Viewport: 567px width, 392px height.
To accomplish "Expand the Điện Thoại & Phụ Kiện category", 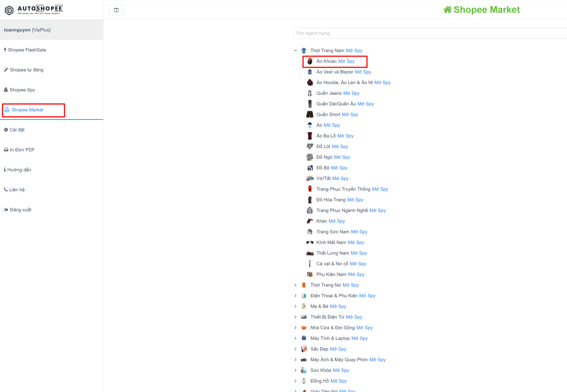I will (x=295, y=296).
